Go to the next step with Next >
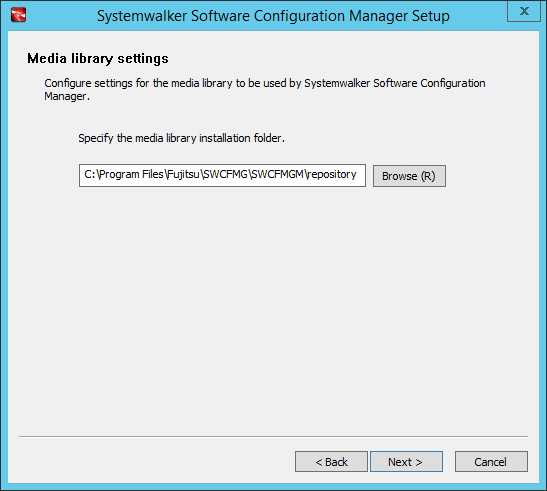Viewport: 547px width, 491px height. click(x=406, y=462)
